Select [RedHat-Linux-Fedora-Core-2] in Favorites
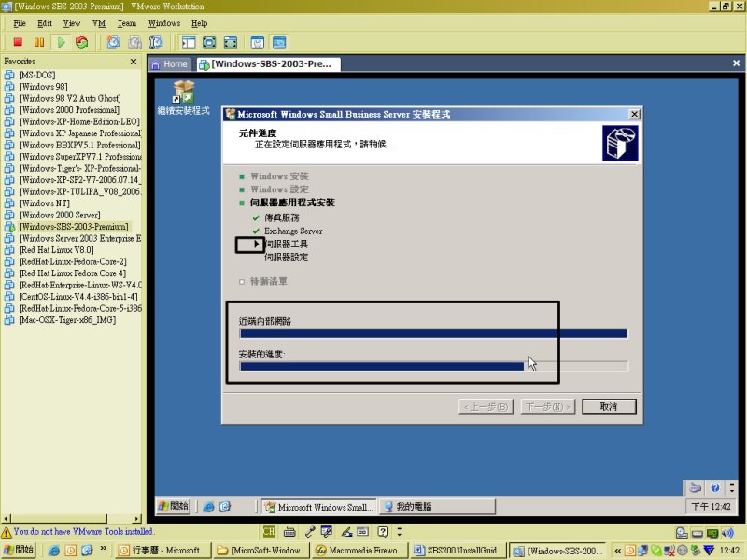This screenshot has height=560, width=747. point(73,261)
